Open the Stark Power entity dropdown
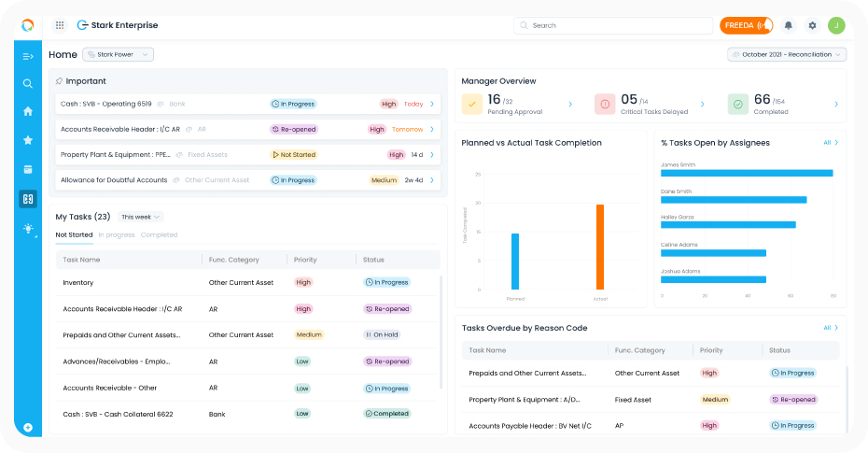Screen dimensions: 868x453 coord(118,55)
